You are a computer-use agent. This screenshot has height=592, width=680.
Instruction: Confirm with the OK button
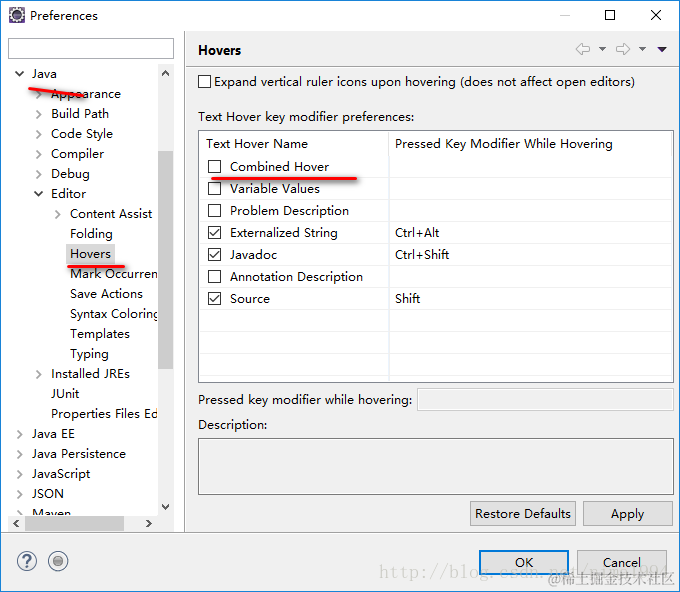(x=524, y=563)
